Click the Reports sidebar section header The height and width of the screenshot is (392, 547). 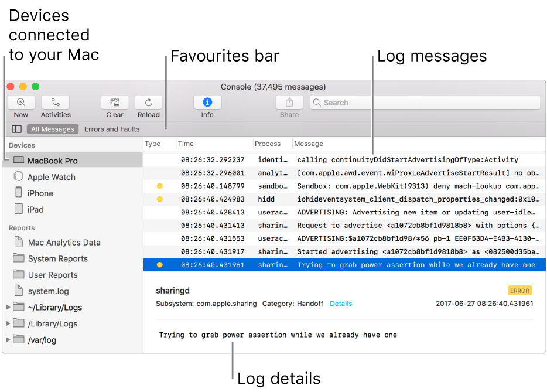(22, 227)
